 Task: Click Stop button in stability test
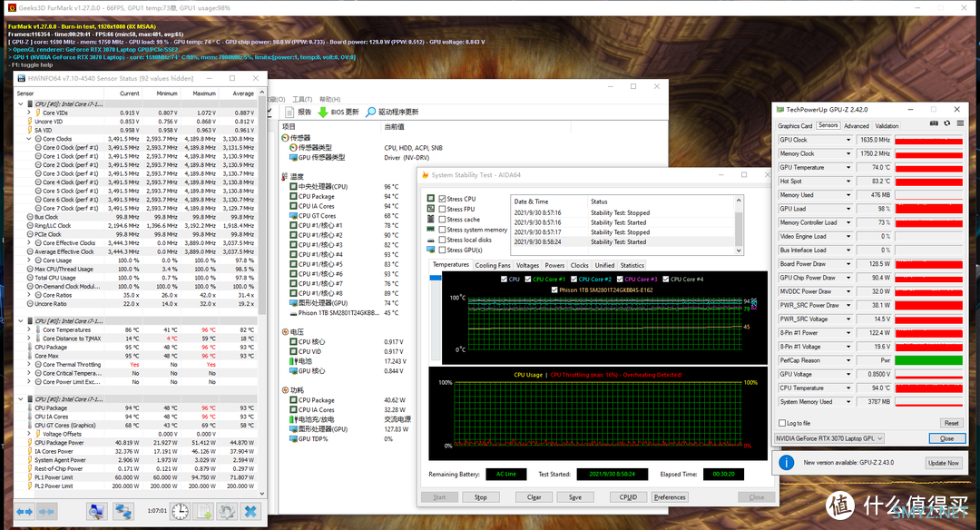(480, 497)
